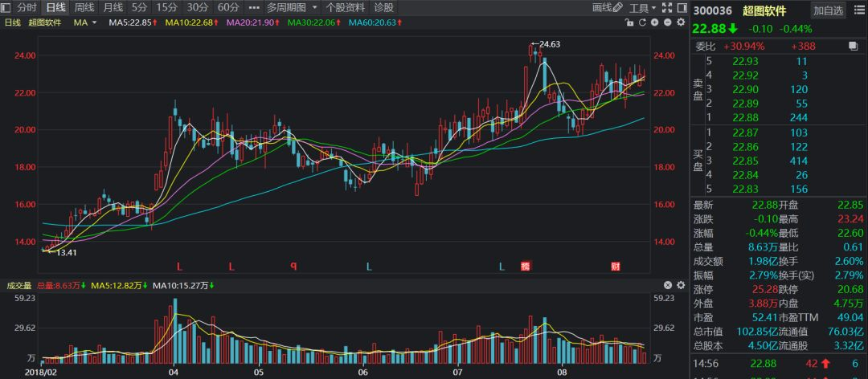Click the volume MA5:12.82万 label

tap(119, 286)
